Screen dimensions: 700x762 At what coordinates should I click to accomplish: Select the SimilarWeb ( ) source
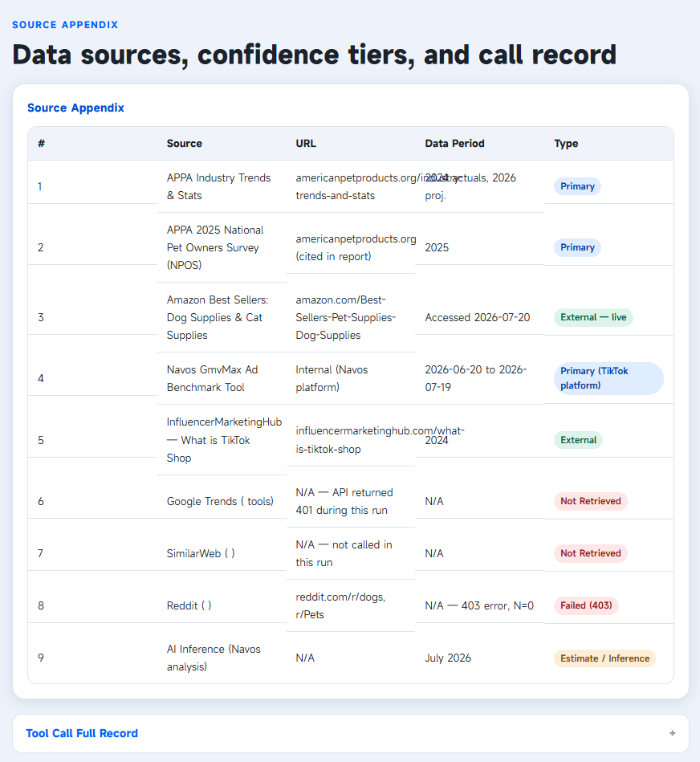click(201, 553)
